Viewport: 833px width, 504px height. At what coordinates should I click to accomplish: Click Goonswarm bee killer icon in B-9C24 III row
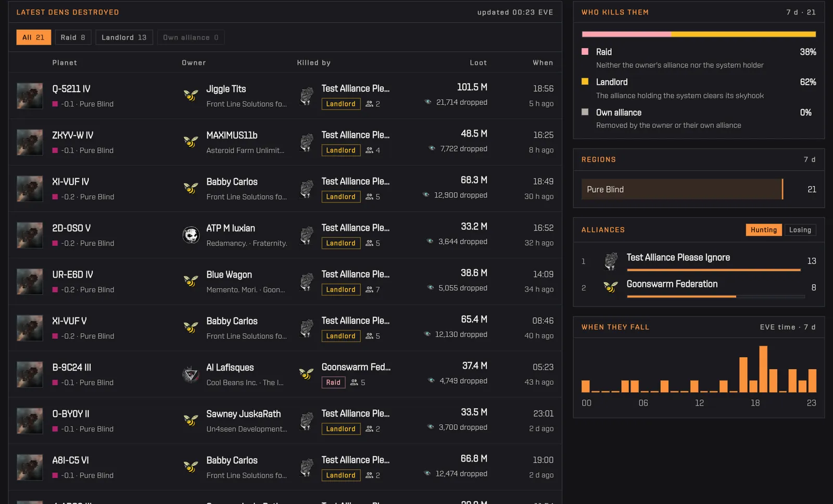pyautogui.click(x=306, y=374)
